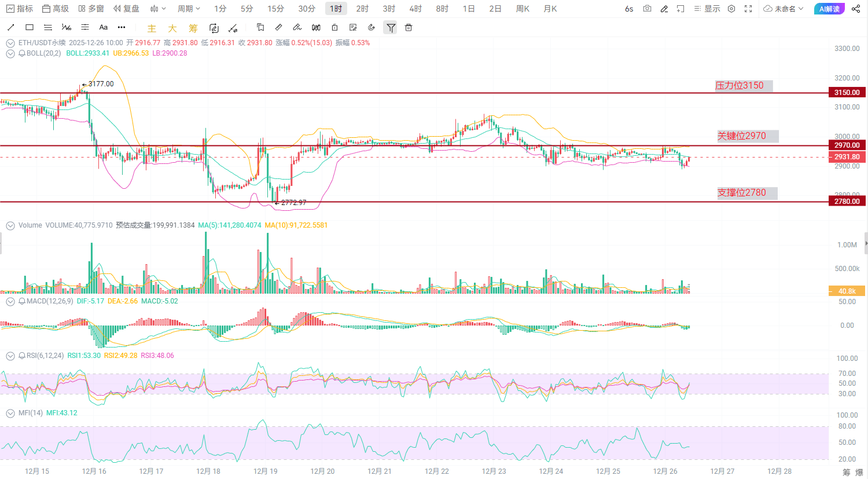Screen dimensions: 868x479
Task: Open the 周期 period dropdown
Action: [x=189, y=9]
